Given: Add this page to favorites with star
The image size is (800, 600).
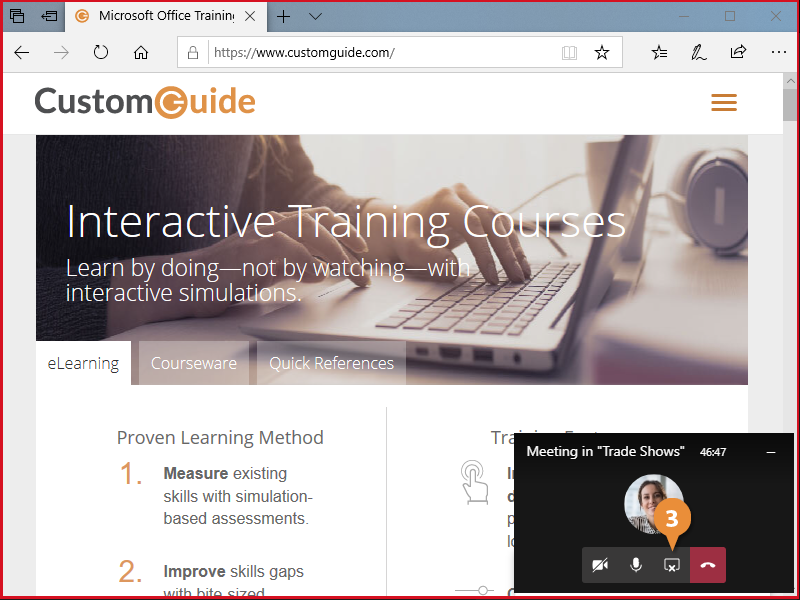Looking at the screenshot, I should point(601,53).
